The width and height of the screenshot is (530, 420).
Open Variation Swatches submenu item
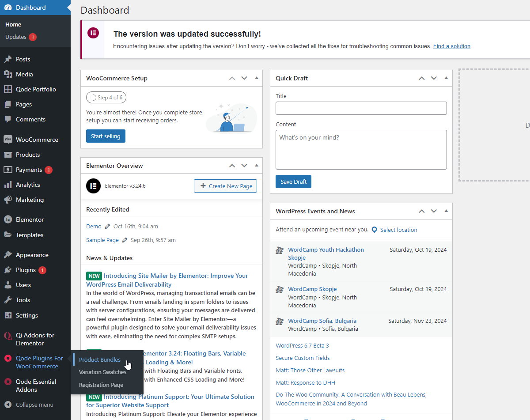tap(102, 372)
